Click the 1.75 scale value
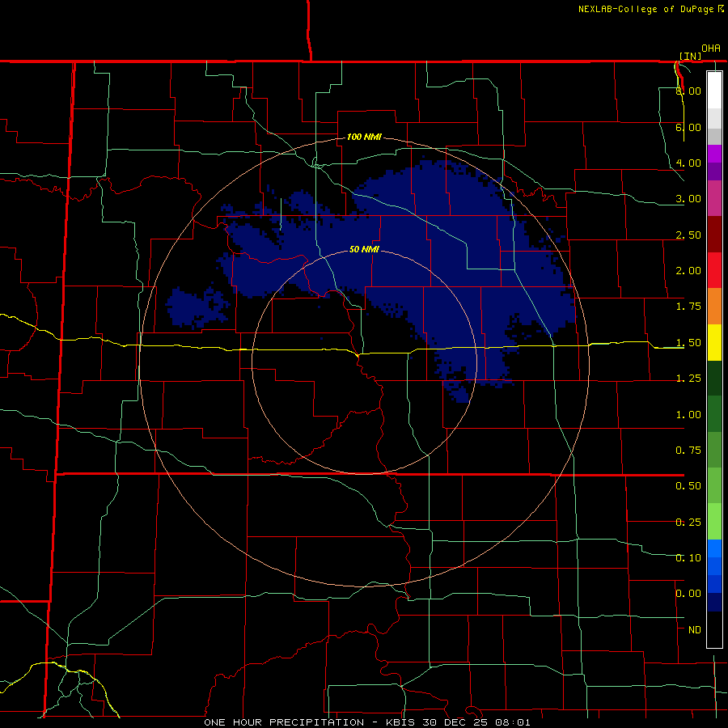 (x=688, y=307)
